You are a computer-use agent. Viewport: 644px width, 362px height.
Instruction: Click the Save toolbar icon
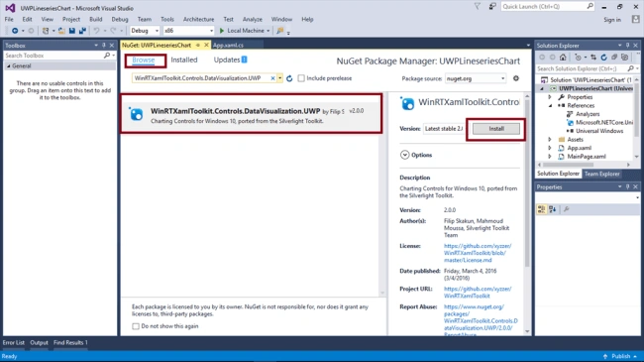(x=72, y=31)
